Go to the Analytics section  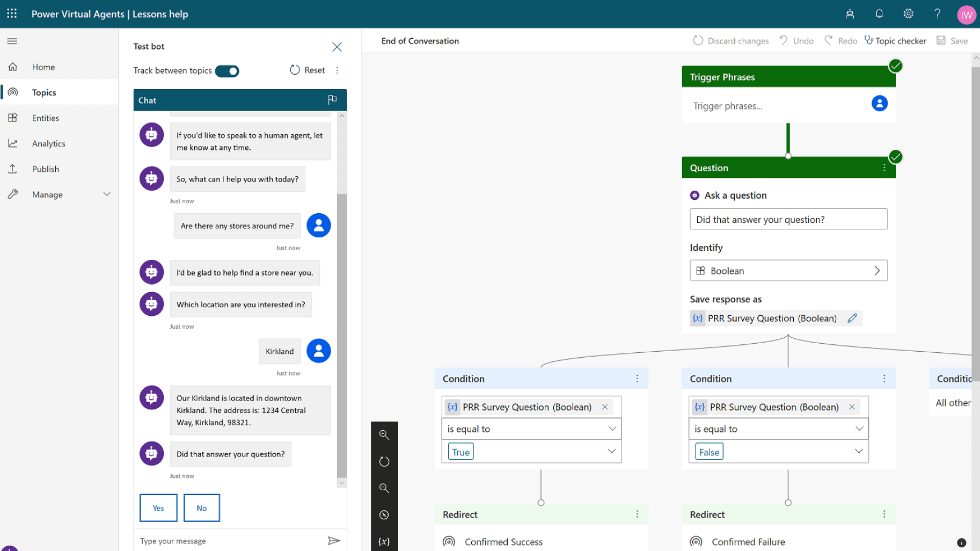[x=48, y=143]
